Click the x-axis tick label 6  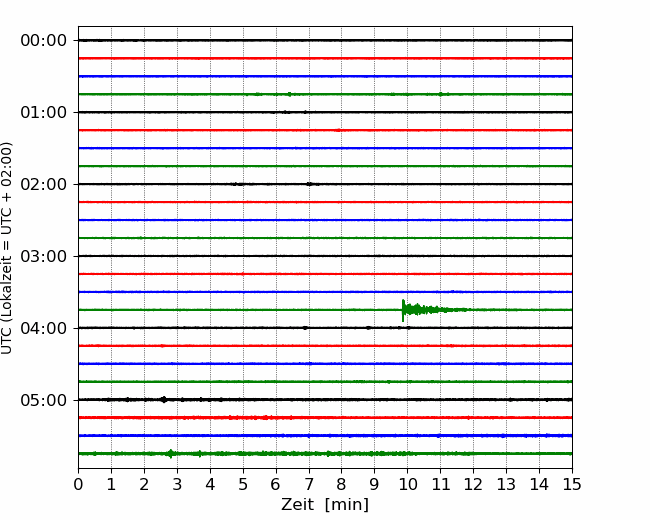point(276,484)
